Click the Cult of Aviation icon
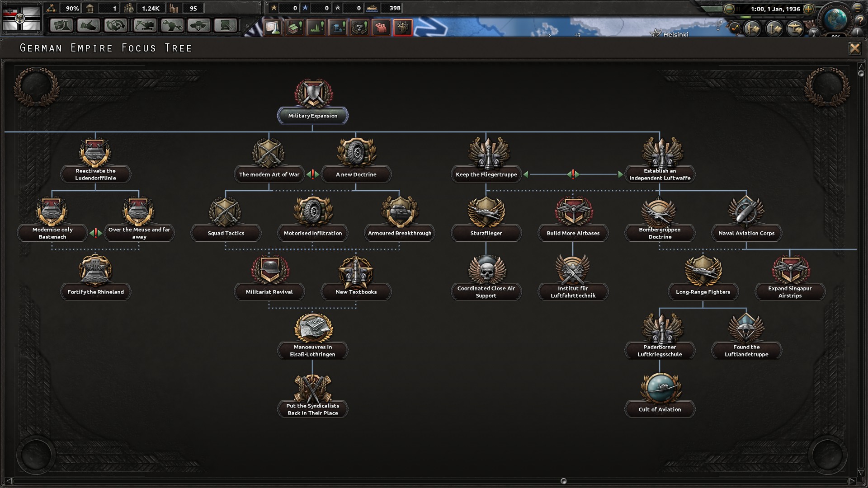The height and width of the screenshot is (488, 868). (x=660, y=388)
